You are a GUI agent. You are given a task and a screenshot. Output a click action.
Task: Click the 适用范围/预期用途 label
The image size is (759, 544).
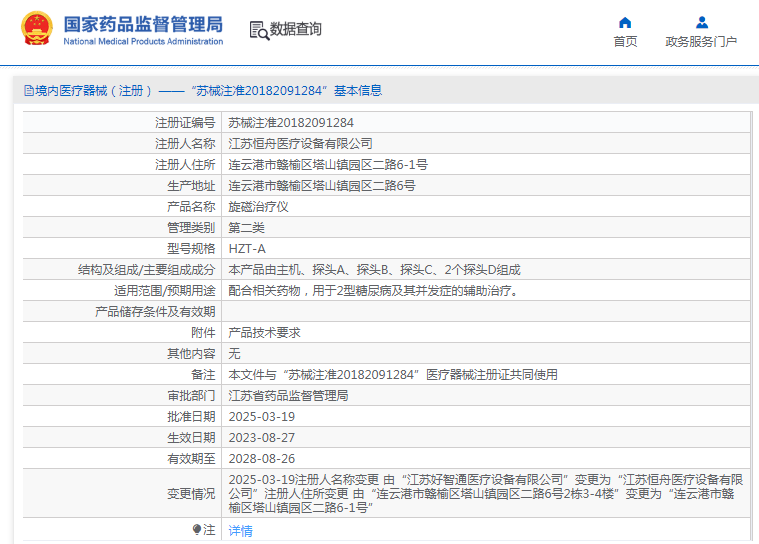tap(165, 291)
